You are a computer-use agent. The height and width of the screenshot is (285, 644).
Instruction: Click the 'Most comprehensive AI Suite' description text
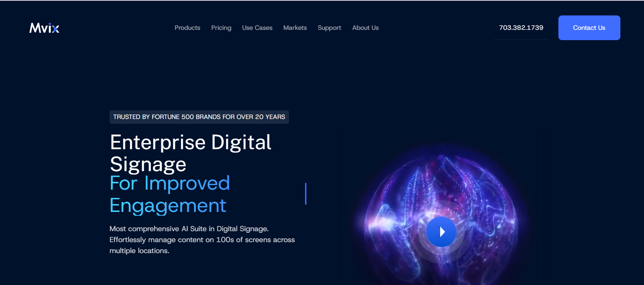pyautogui.click(x=202, y=240)
